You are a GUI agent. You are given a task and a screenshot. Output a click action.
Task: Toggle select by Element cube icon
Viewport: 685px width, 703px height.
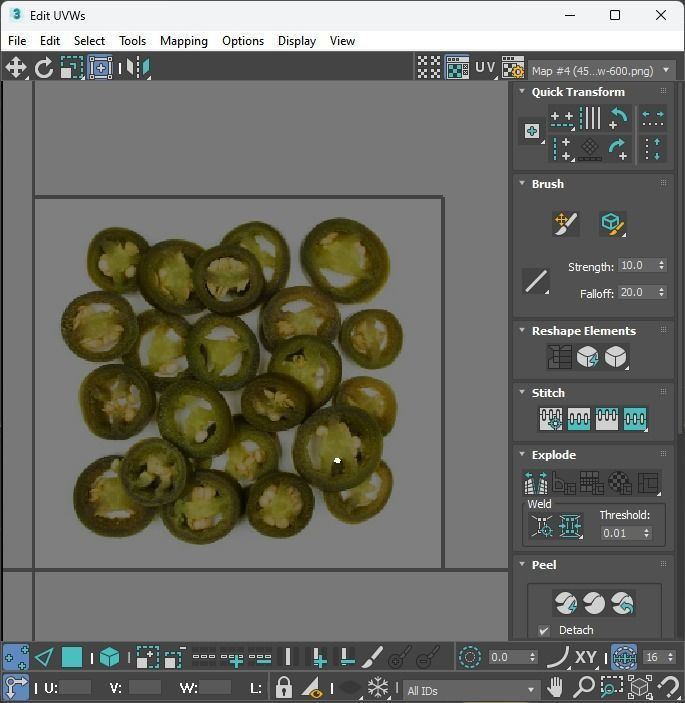109,657
